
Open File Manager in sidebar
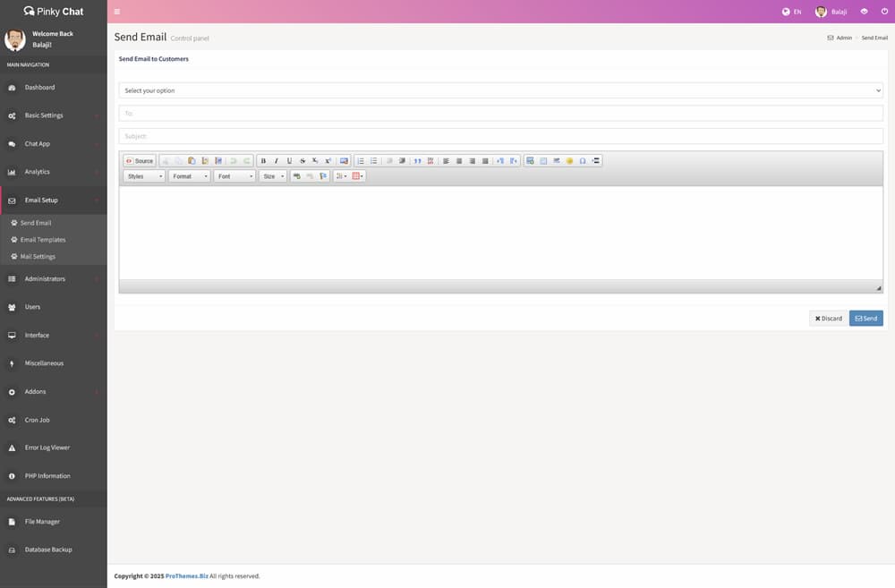tap(54, 522)
